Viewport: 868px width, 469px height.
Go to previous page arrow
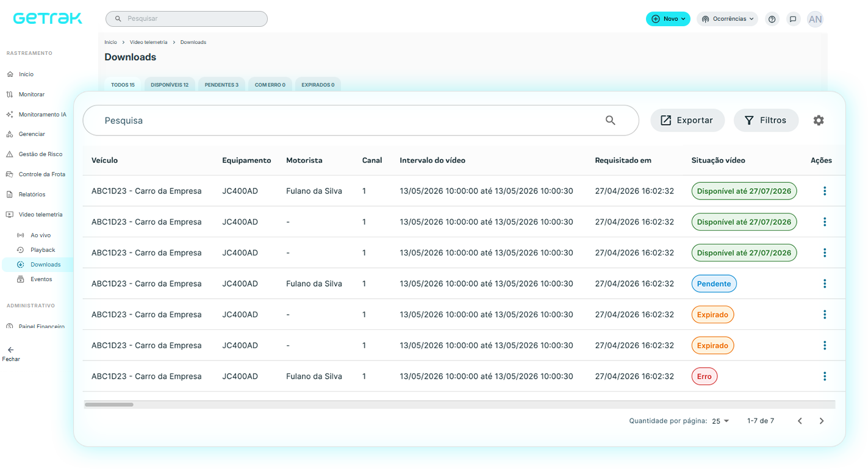coord(800,421)
